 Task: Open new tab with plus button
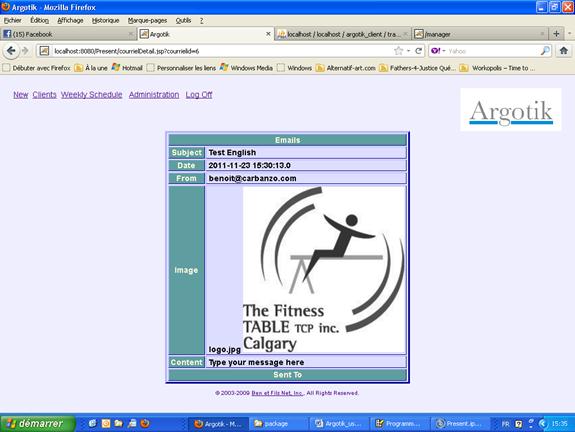coord(556,34)
